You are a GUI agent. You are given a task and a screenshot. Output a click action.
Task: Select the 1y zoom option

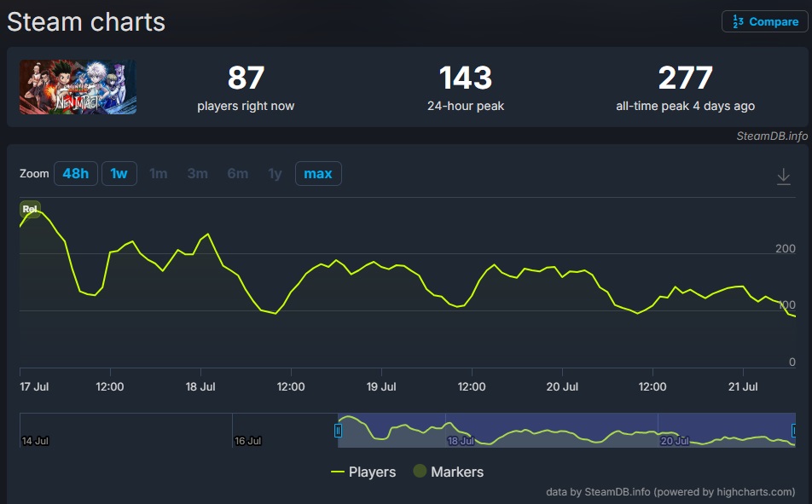(x=275, y=173)
